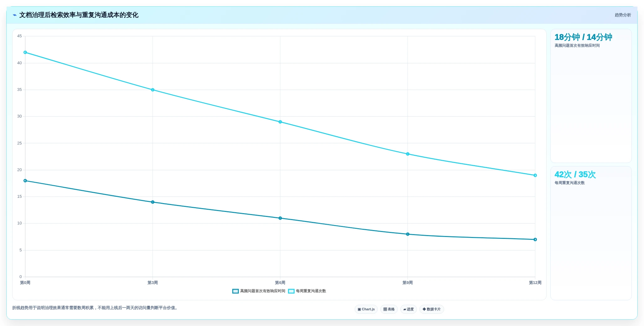Select the 第3周 point at value 14

[153, 202]
